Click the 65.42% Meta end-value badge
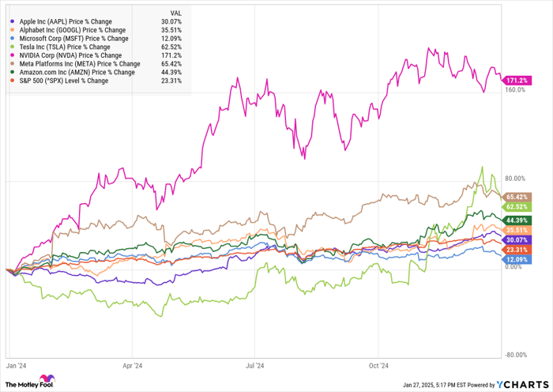 tap(518, 195)
